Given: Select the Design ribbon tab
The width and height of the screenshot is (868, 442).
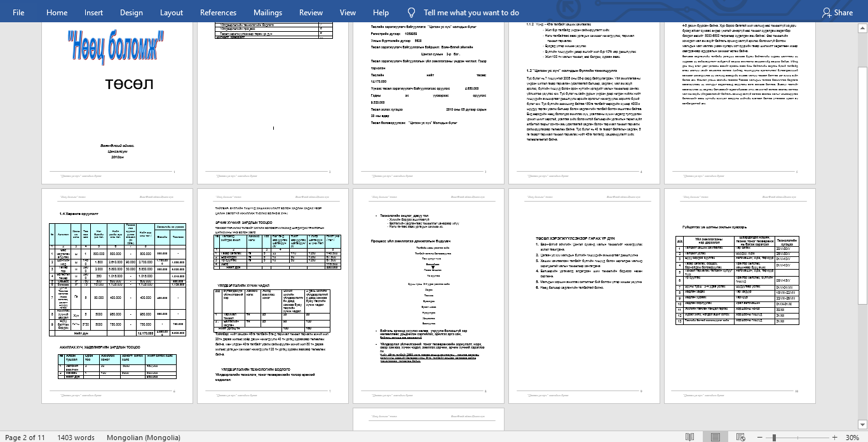Looking at the screenshot, I should pyautogui.click(x=131, y=12).
